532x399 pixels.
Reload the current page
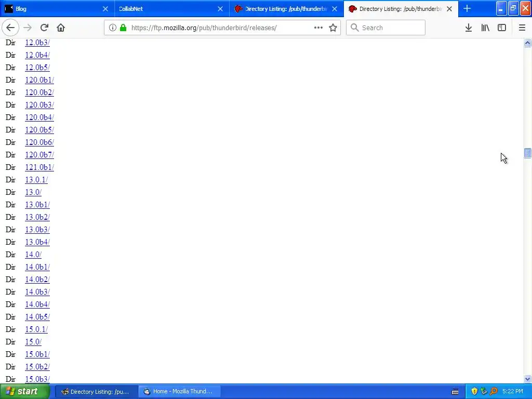tap(45, 28)
